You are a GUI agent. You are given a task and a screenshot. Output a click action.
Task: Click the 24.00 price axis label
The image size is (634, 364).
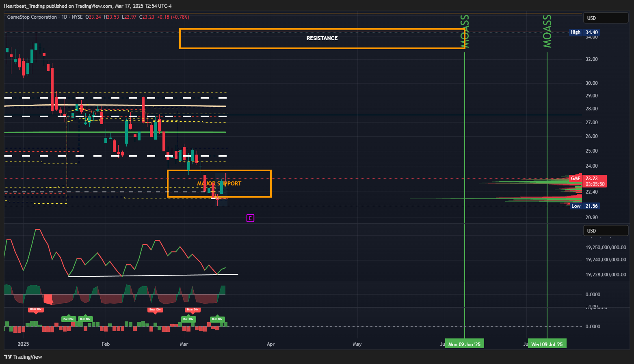[591, 166]
